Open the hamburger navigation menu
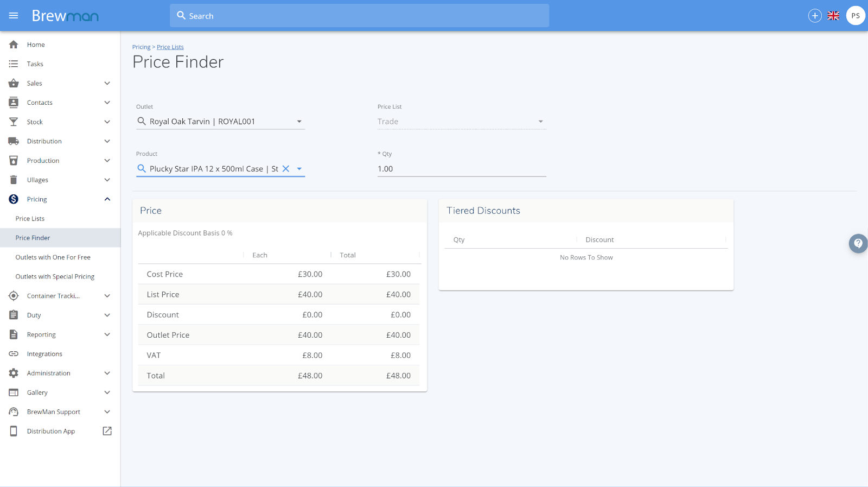The height and width of the screenshot is (487, 868). point(14,16)
